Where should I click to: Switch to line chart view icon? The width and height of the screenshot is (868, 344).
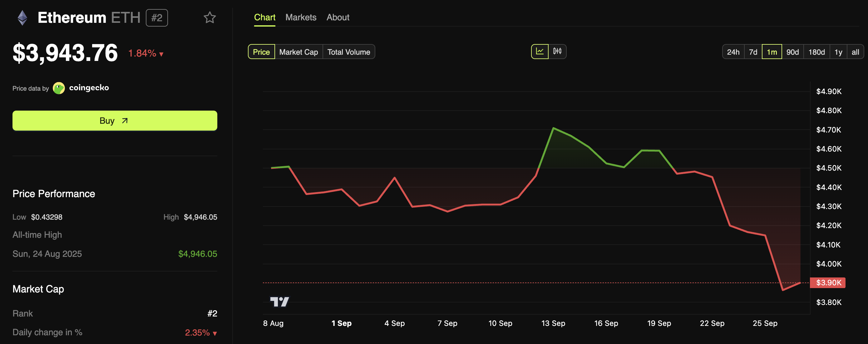click(x=540, y=52)
